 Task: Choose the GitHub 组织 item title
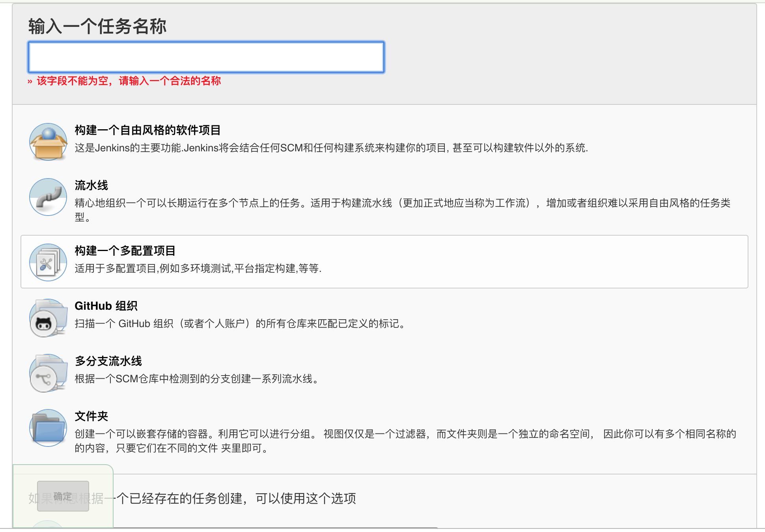point(106,306)
